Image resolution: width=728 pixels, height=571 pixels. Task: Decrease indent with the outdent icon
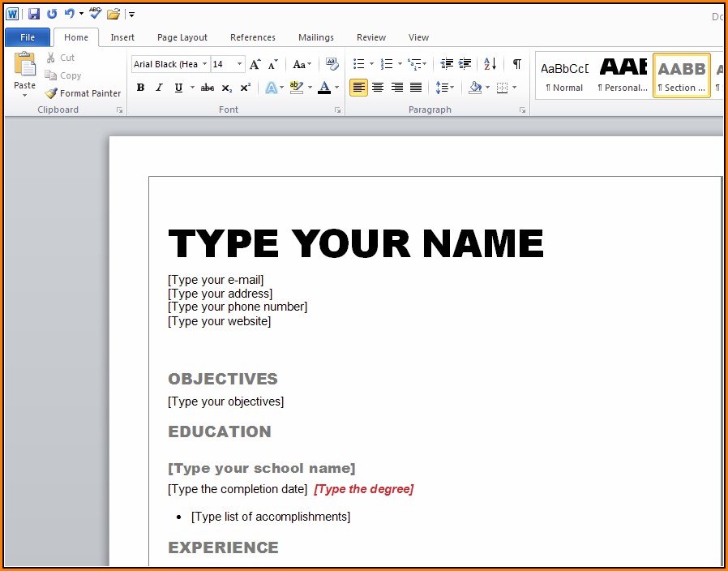coord(447,64)
